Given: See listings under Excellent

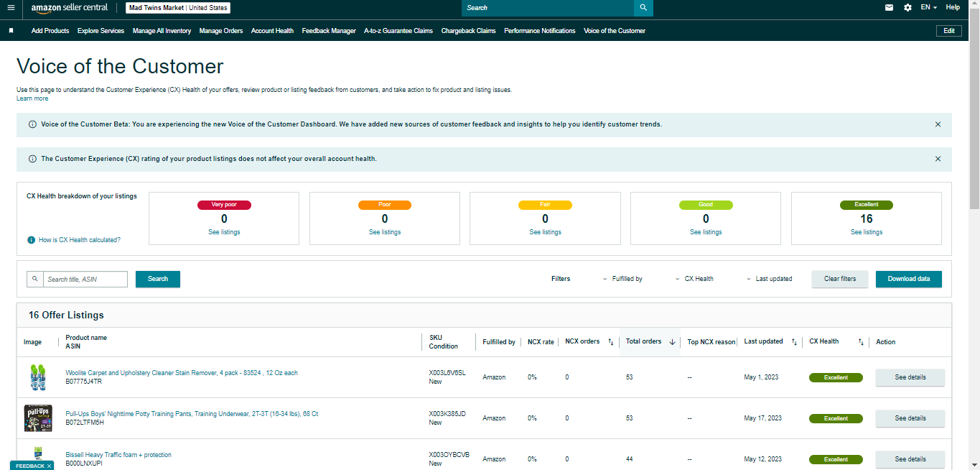Looking at the screenshot, I should coord(867,232).
